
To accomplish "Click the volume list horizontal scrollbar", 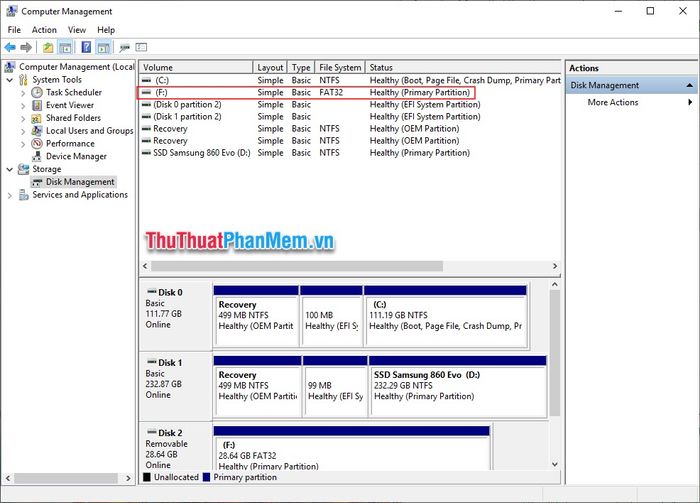I will click(x=297, y=266).
